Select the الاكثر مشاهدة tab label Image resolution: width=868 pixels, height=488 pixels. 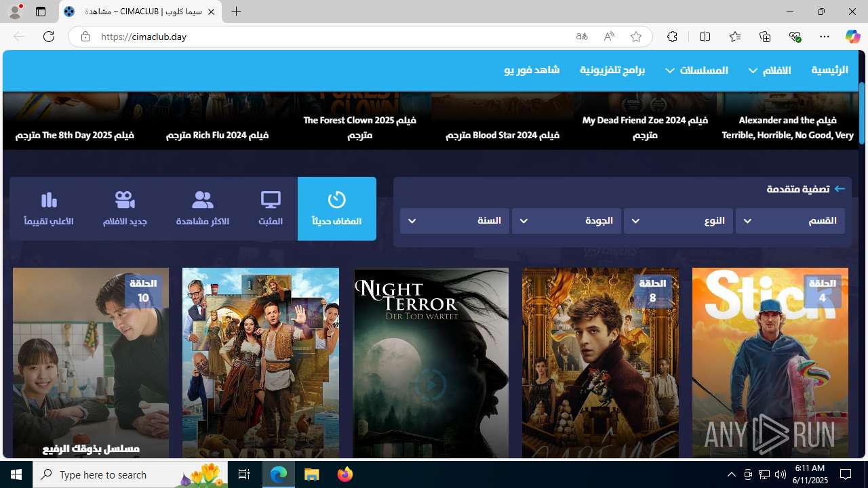click(203, 222)
